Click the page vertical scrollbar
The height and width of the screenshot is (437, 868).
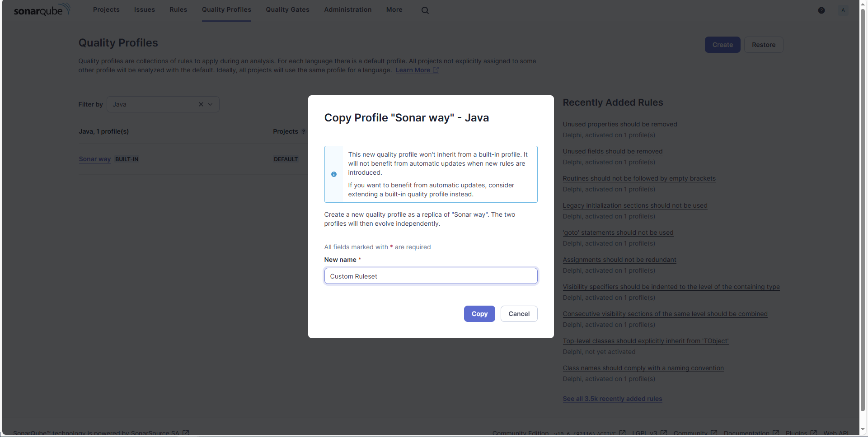point(863,212)
